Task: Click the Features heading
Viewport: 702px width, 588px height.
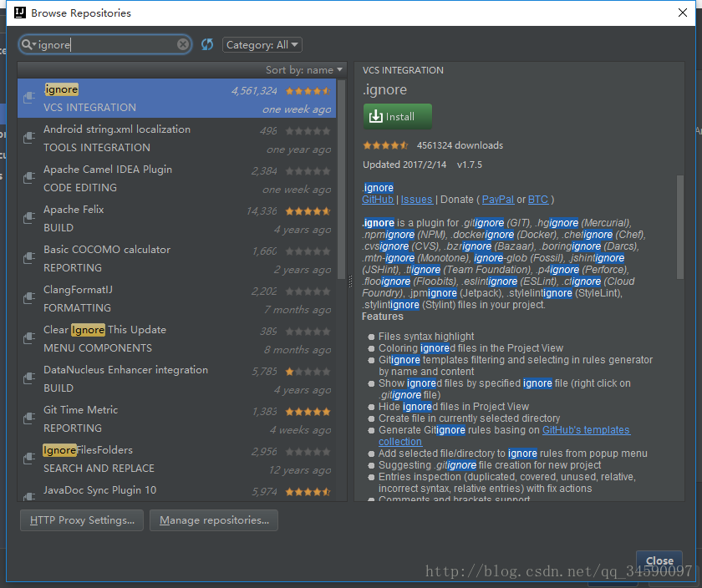Action: click(x=383, y=317)
